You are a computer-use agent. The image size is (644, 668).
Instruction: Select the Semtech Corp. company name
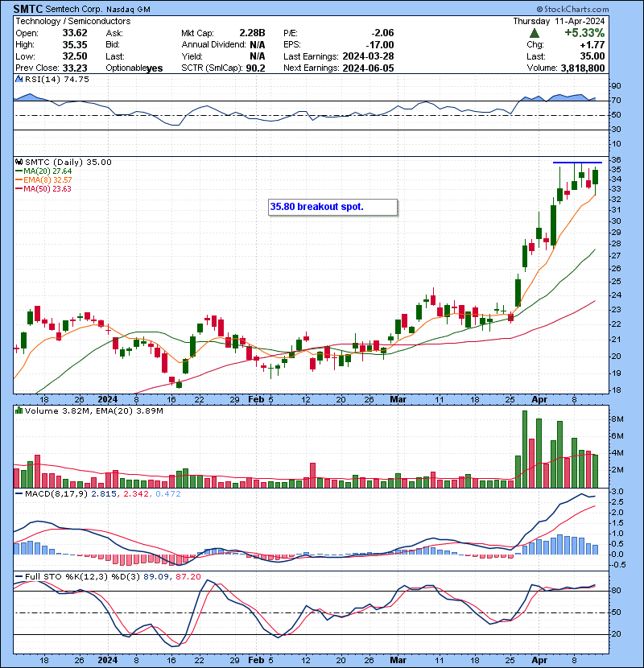pyautogui.click(x=74, y=9)
